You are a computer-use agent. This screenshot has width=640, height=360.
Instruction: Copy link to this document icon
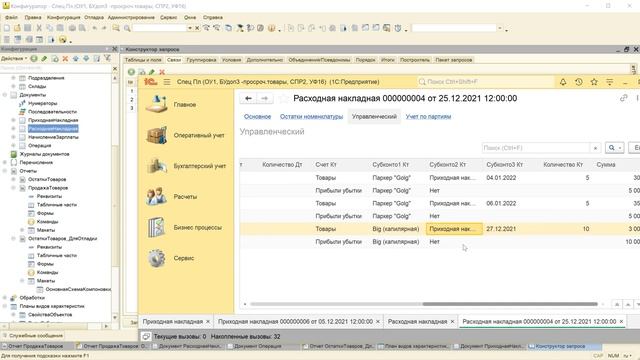[623, 98]
